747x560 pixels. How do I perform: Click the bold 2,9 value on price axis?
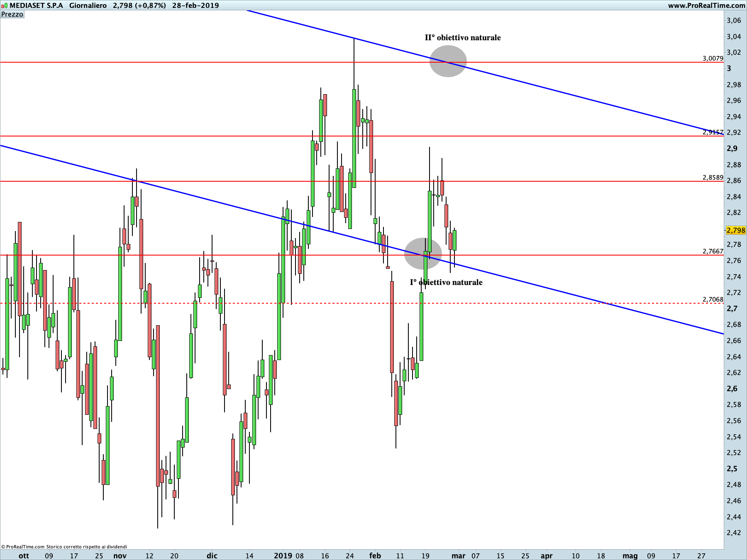point(732,149)
